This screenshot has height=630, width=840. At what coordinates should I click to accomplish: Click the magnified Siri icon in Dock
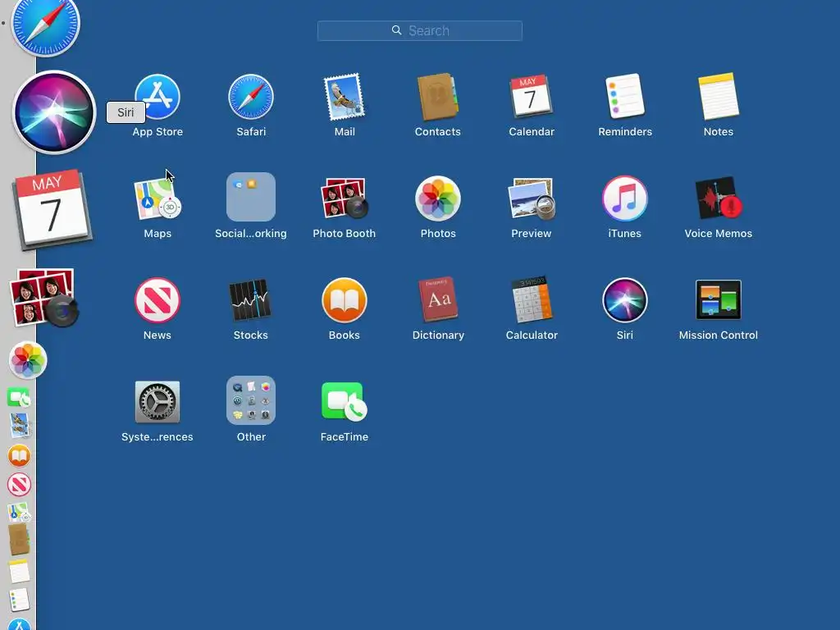(53, 112)
